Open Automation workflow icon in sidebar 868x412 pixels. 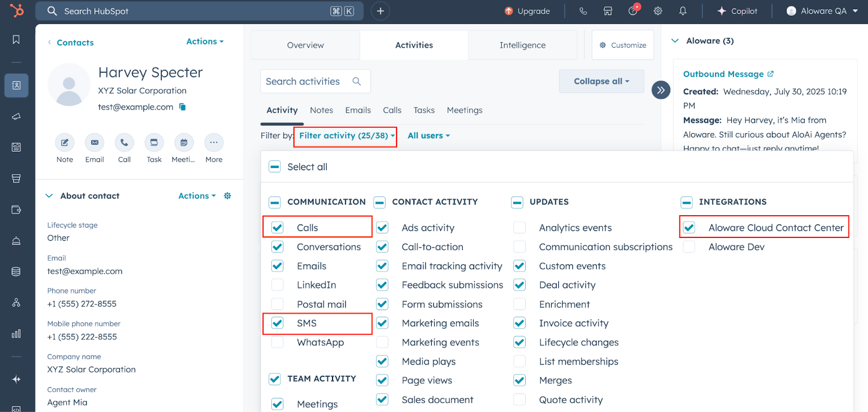[x=16, y=302]
